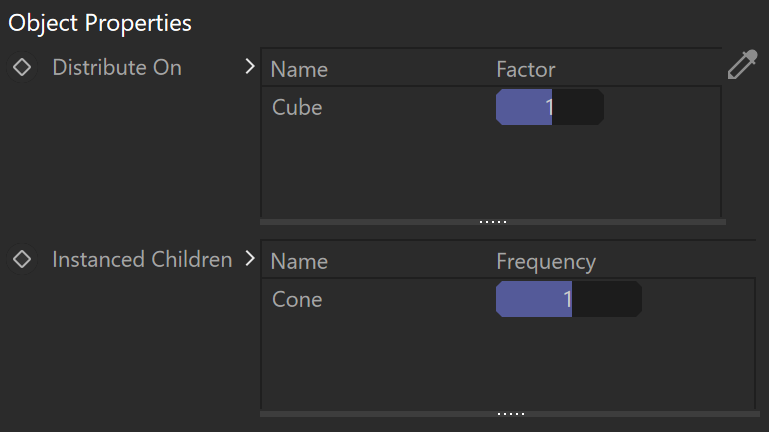Click the Cube Factor slider
This screenshot has width=769, height=432.
click(x=550, y=107)
